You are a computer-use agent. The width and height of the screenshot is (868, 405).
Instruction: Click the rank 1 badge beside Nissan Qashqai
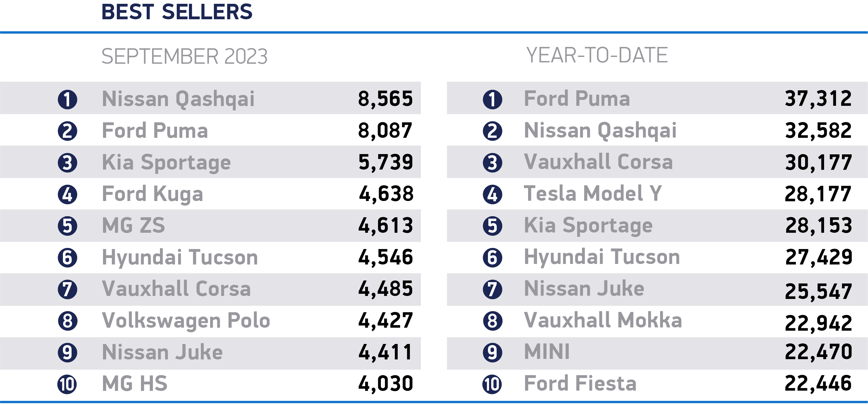coord(67,100)
